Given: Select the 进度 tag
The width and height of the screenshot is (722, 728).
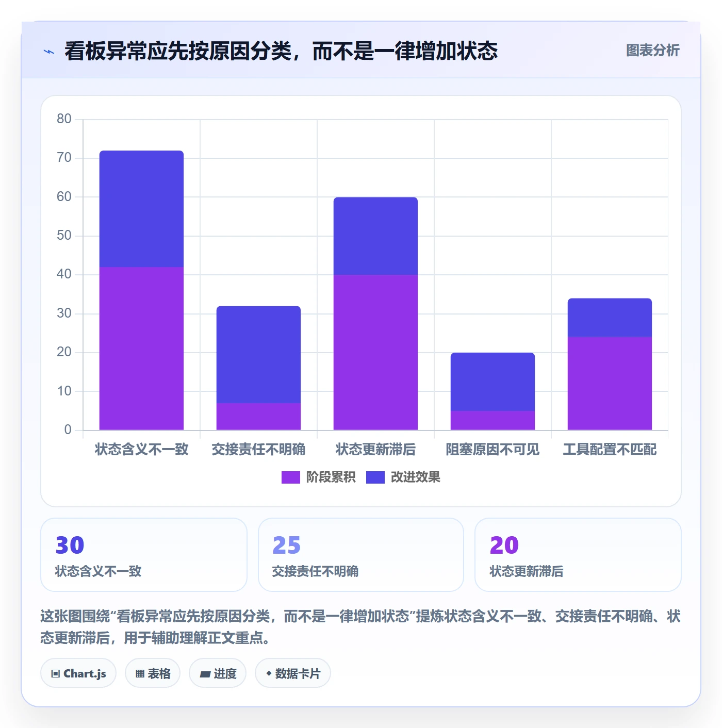Looking at the screenshot, I should click(218, 673).
